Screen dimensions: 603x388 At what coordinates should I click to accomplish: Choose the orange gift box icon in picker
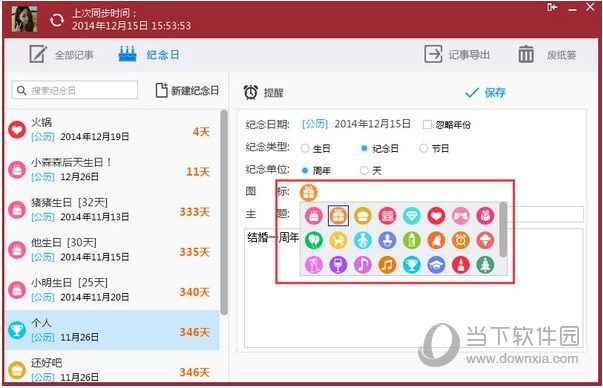click(x=338, y=216)
